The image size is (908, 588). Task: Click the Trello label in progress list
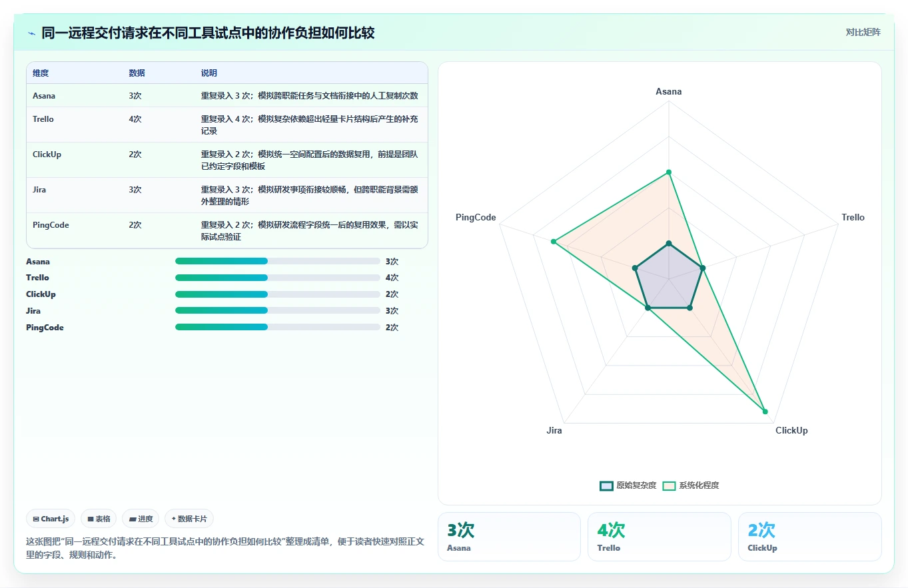coord(37,278)
